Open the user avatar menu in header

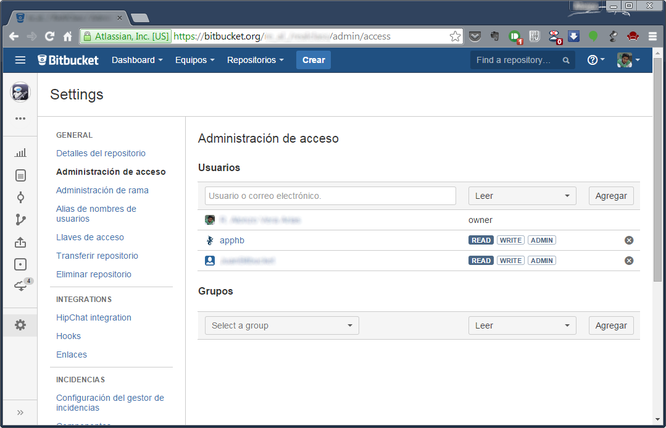628,60
